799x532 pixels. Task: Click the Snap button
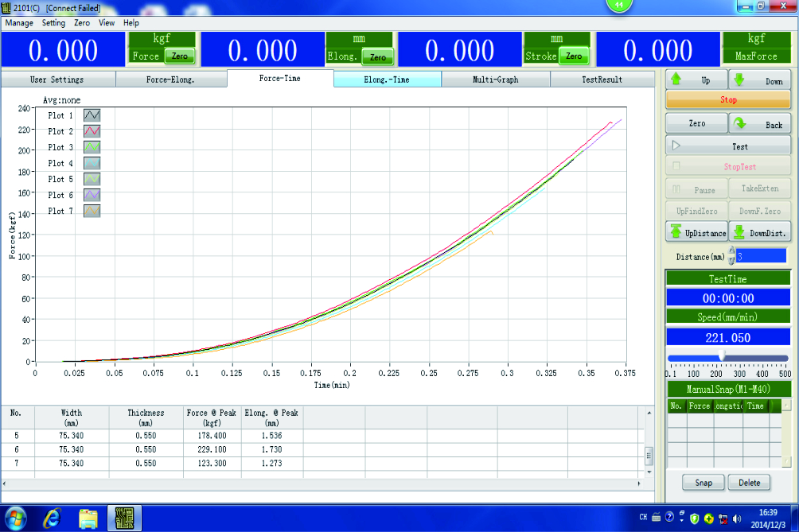[704, 483]
